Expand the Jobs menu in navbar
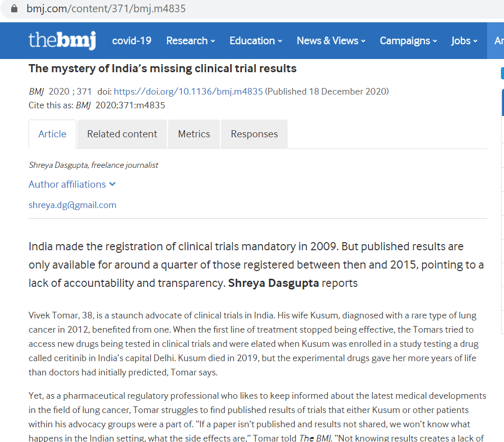The image size is (504, 442). [x=464, y=41]
